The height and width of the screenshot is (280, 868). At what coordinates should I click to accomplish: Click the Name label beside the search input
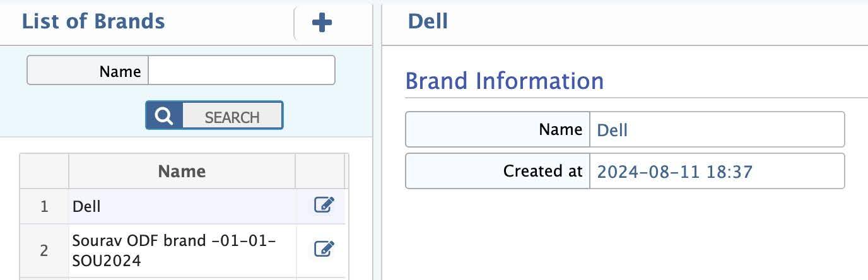[120, 71]
